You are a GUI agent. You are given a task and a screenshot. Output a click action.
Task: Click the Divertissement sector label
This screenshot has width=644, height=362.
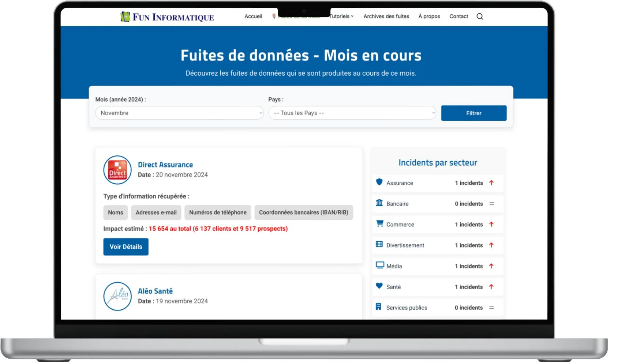tap(405, 245)
